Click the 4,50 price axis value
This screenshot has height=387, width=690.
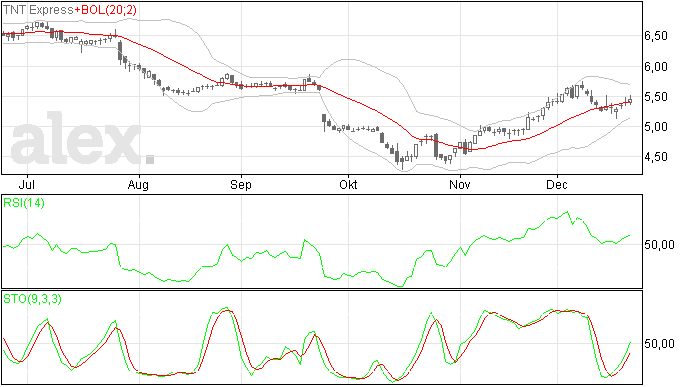coord(656,157)
